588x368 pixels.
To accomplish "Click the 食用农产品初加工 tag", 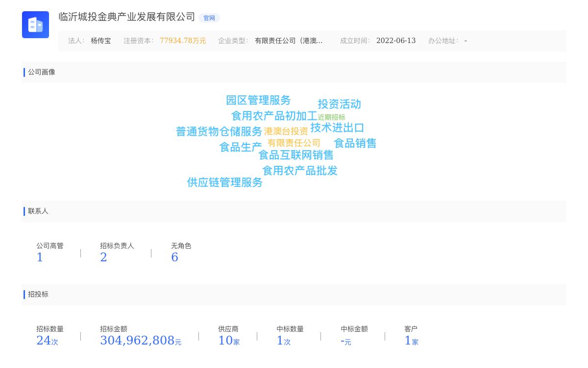I will [x=274, y=116].
